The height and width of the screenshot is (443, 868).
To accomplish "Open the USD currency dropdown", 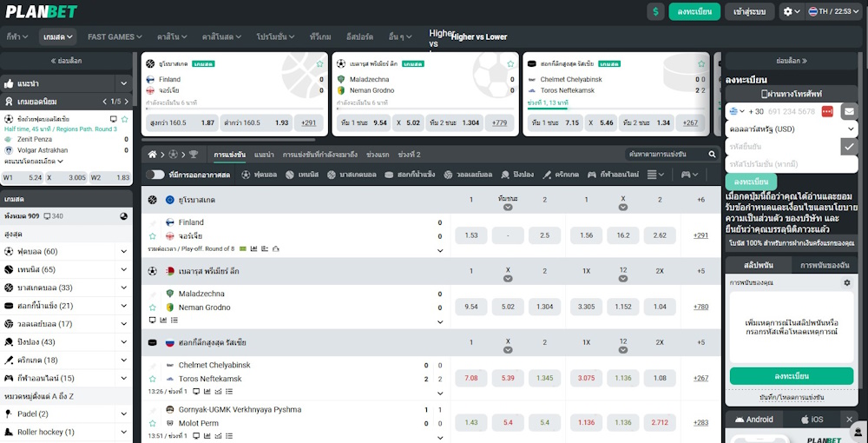I will [x=791, y=129].
